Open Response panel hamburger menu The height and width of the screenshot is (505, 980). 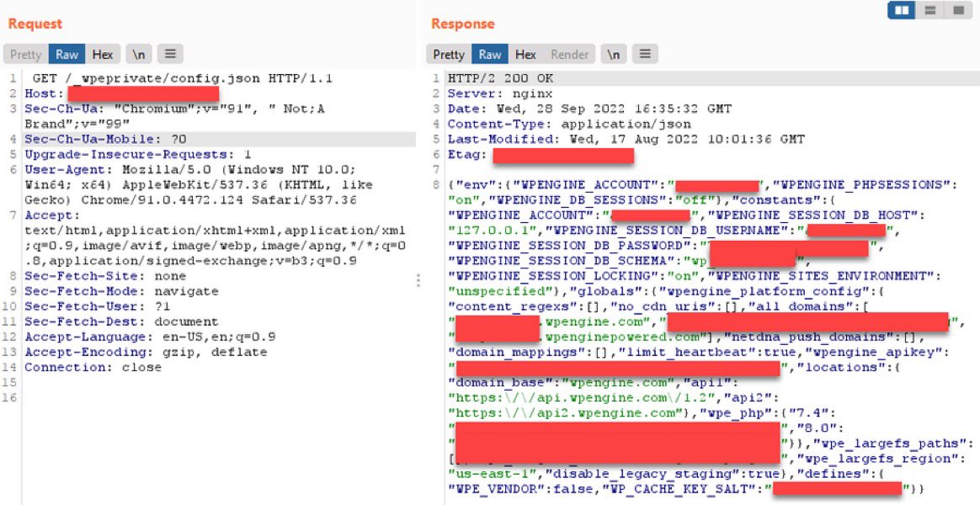pyautogui.click(x=645, y=55)
